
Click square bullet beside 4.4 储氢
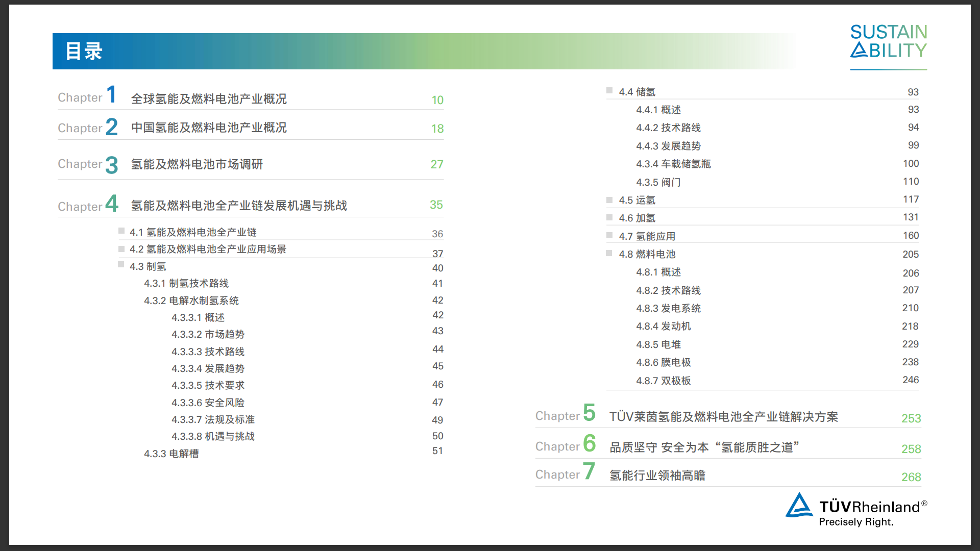point(609,91)
